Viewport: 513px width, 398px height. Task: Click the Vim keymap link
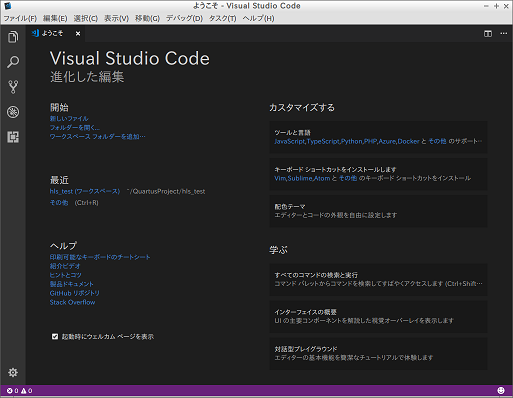[x=280, y=178]
